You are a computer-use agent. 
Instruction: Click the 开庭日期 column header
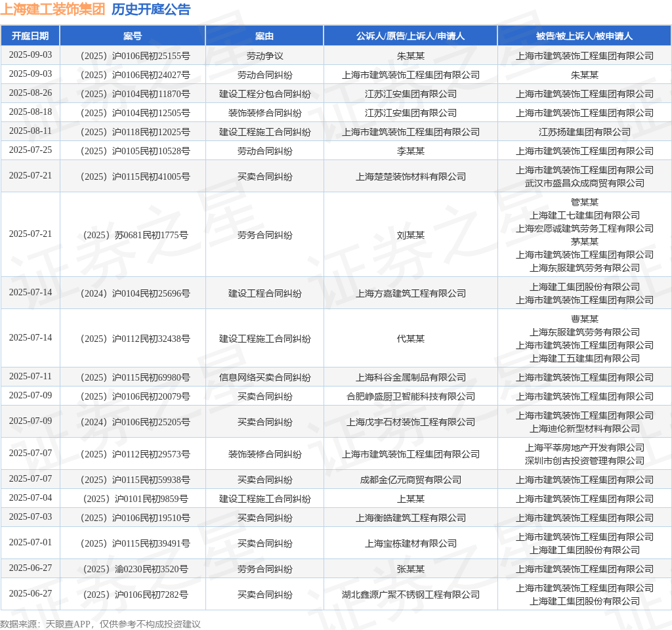coord(30,36)
